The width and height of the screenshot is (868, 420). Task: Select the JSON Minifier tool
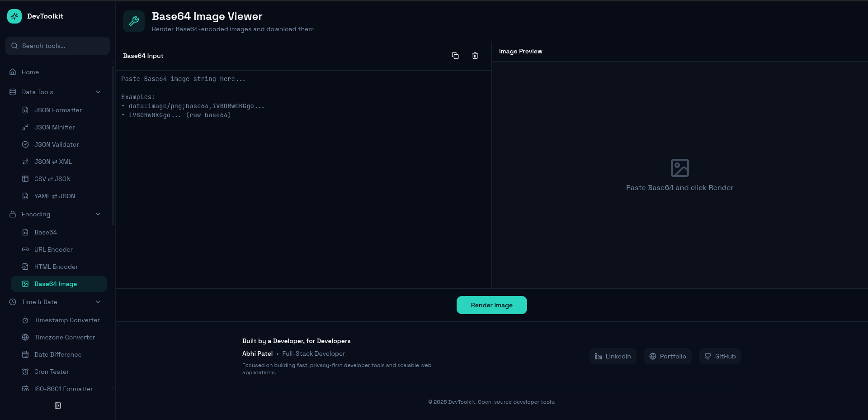pos(54,127)
